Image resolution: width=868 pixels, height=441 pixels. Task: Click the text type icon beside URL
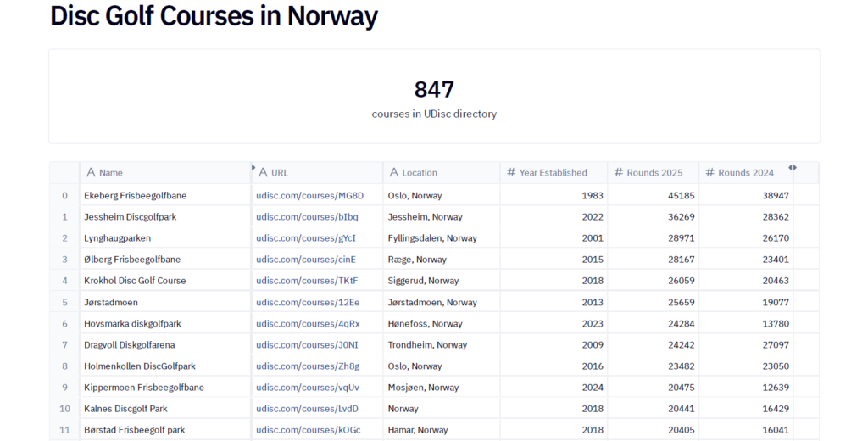point(263,173)
